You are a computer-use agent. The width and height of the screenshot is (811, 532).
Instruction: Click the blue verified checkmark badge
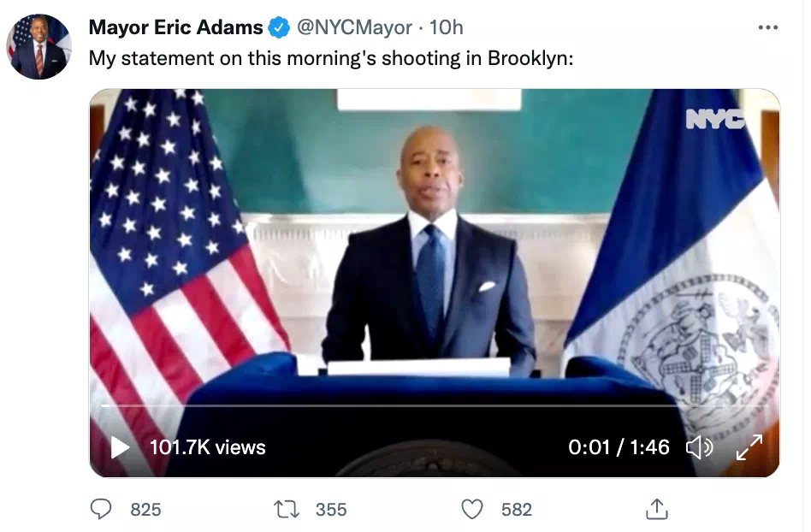click(279, 27)
